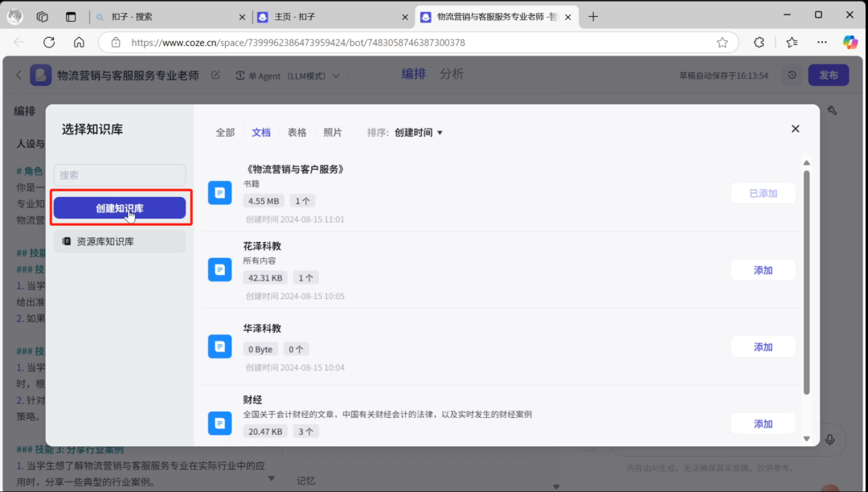868x492 pixels.
Task: Bookmark this page via the star icon
Action: (x=722, y=43)
